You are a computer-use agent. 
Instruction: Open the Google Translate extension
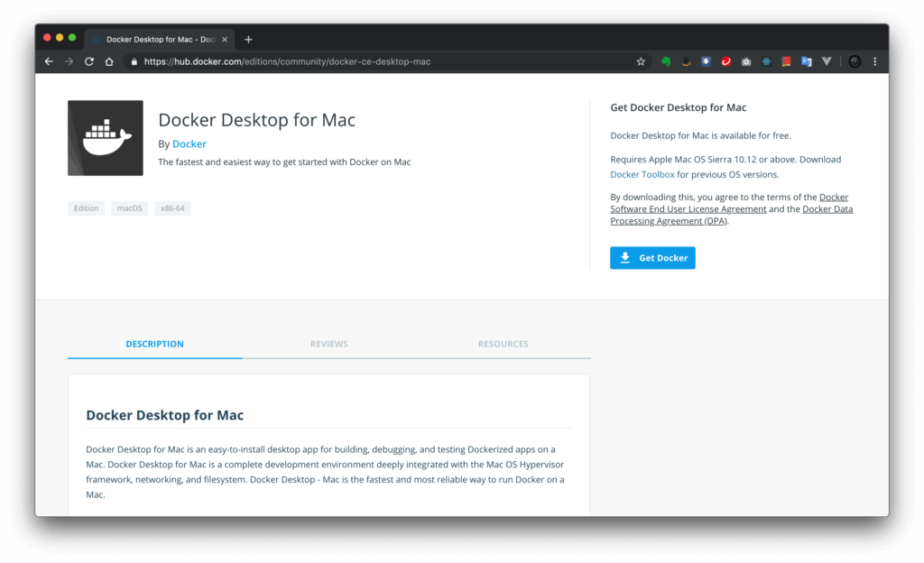coord(806,61)
